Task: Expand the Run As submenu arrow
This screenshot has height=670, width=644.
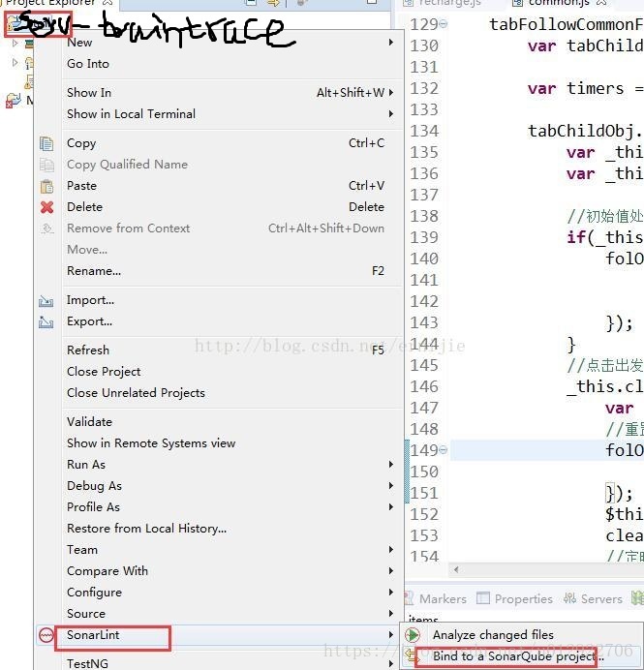Action: (390, 465)
